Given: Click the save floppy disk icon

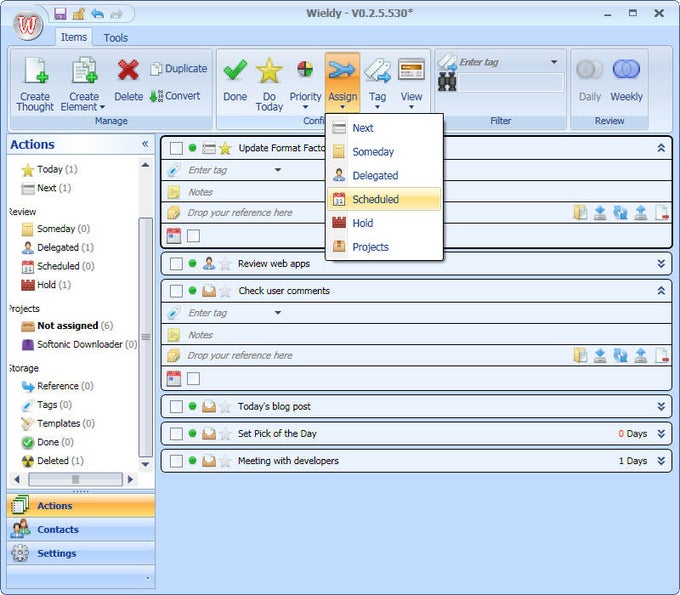Looking at the screenshot, I should [x=60, y=14].
